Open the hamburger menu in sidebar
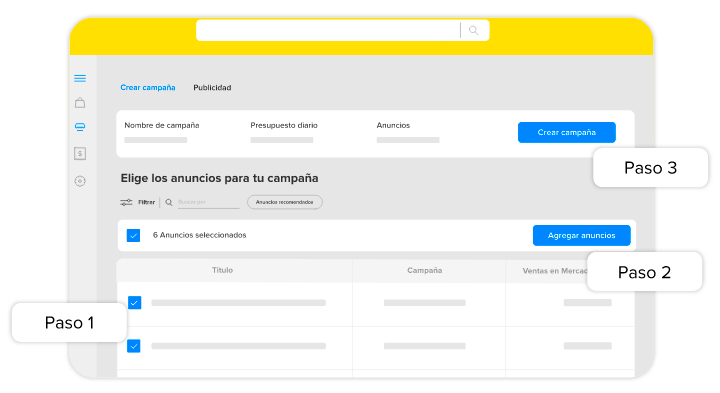The height and width of the screenshot is (393, 720). click(x=80, y=79)
